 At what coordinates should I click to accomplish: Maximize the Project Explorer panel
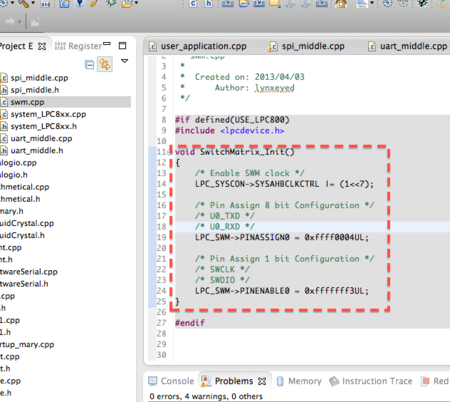tap(122, 46)
